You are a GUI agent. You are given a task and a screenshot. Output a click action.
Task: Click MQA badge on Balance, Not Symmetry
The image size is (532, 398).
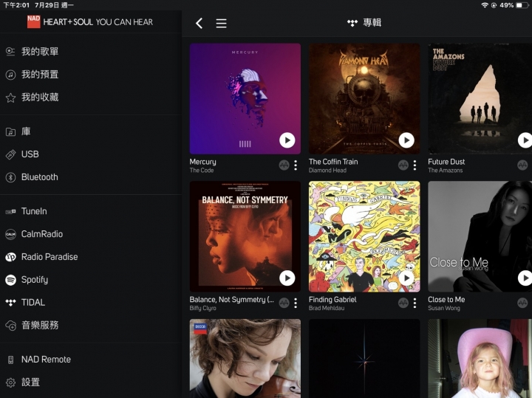[x=284, y=303]
